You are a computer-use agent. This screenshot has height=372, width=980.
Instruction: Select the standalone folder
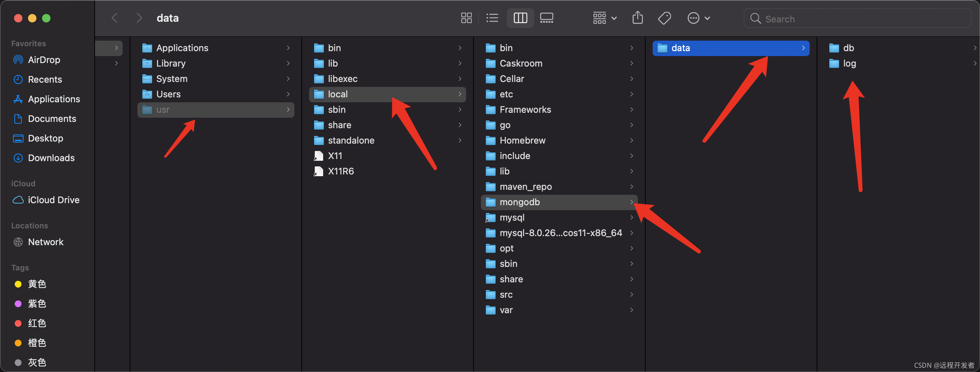click(387, 140)
